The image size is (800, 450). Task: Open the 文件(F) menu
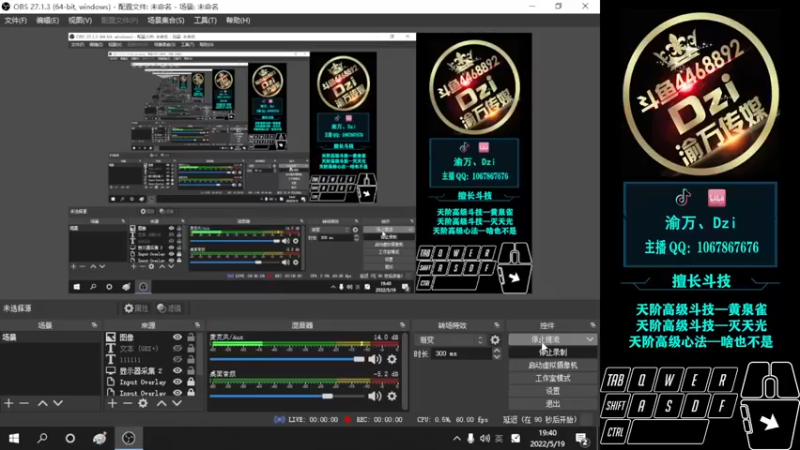(x=15, y=20)
